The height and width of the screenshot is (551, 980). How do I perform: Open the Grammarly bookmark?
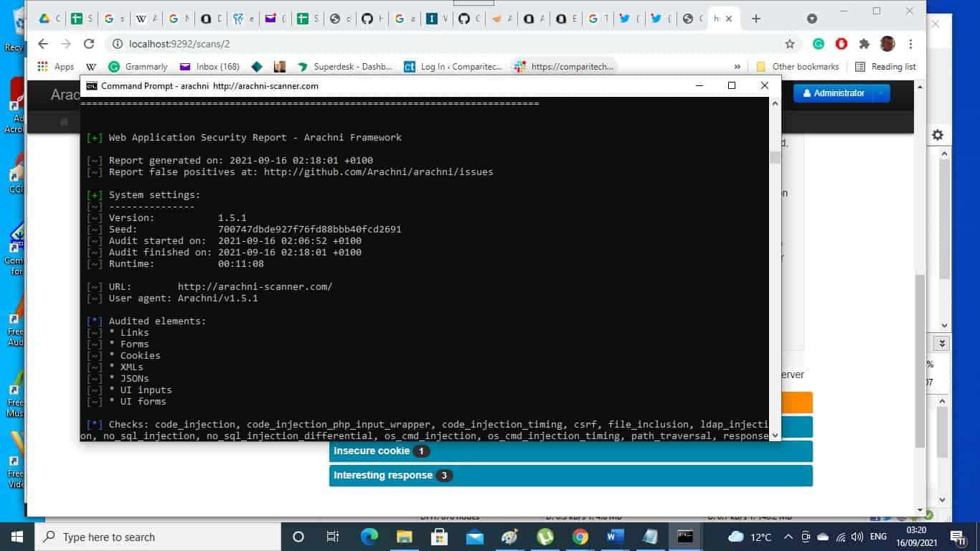[x=138, y=67]
